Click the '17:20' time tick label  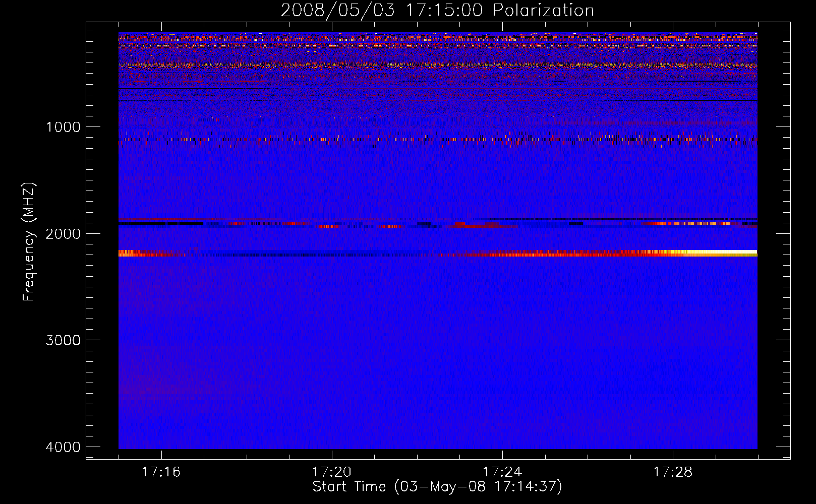coord(332,472)
